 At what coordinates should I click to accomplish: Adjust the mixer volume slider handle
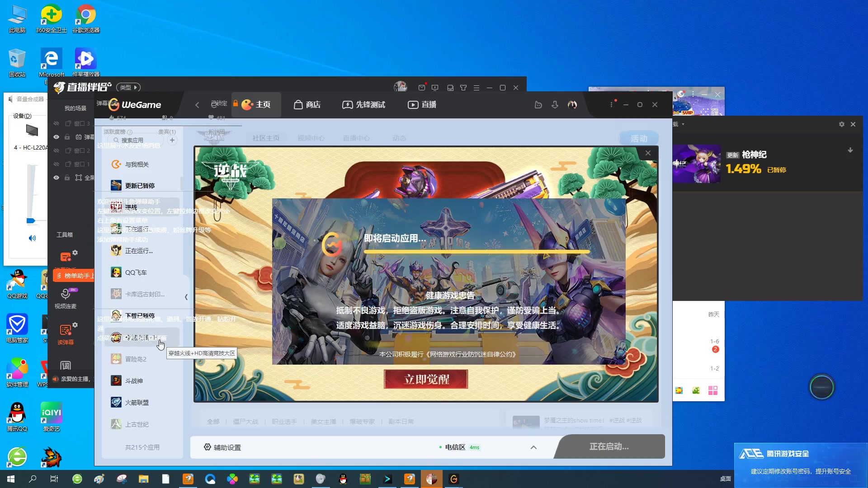coord(31,221)
